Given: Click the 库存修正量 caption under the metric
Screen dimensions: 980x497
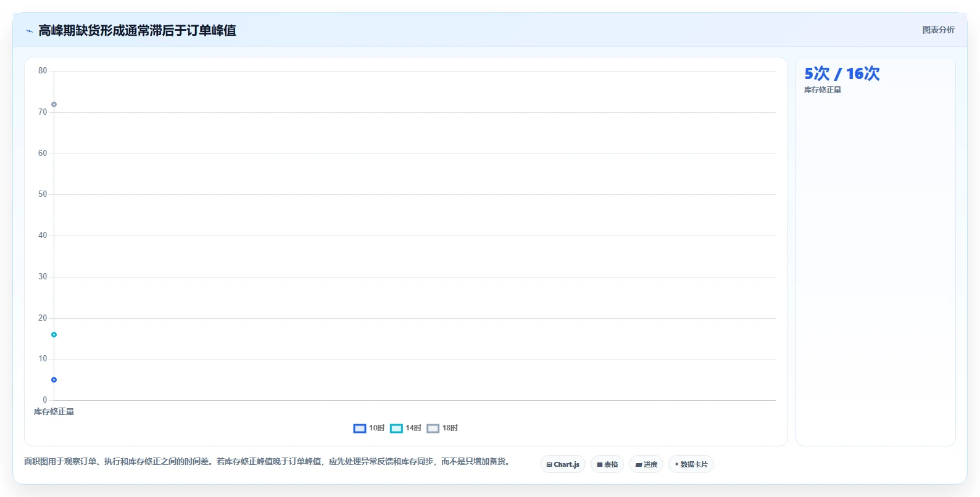Looking at the screenshot, I should [x=822, y=90].
